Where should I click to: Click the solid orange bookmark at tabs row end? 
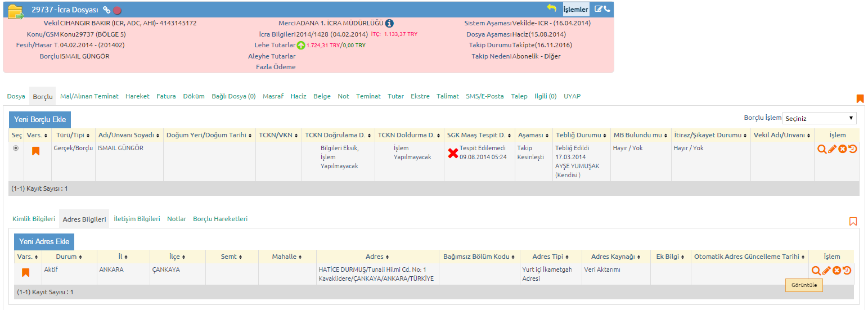click(860, 99)
